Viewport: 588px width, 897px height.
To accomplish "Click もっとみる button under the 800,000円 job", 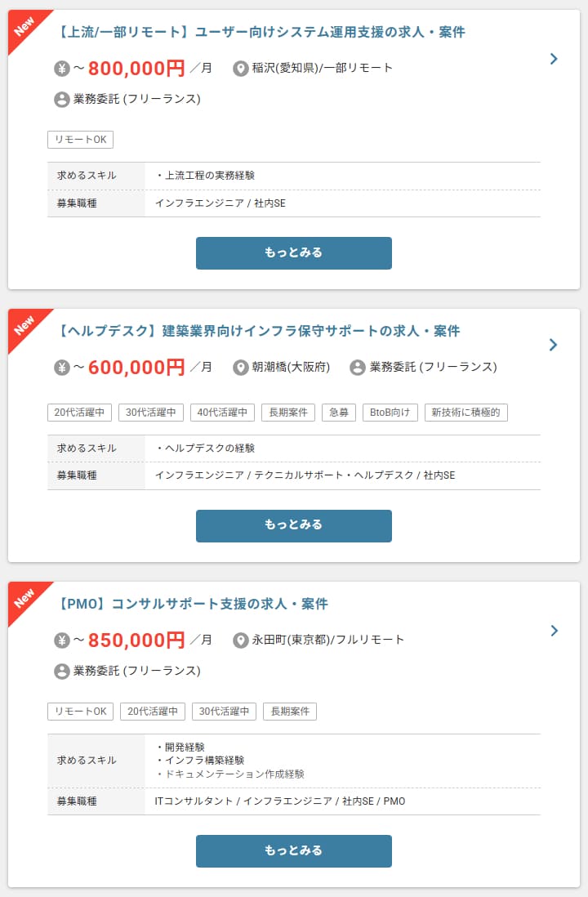I will (294, 253).
